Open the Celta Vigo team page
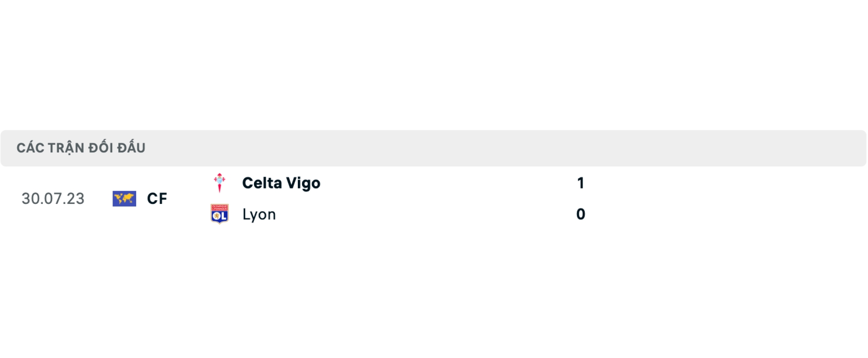This screenshot has height=358, width=868. [280, 183]
